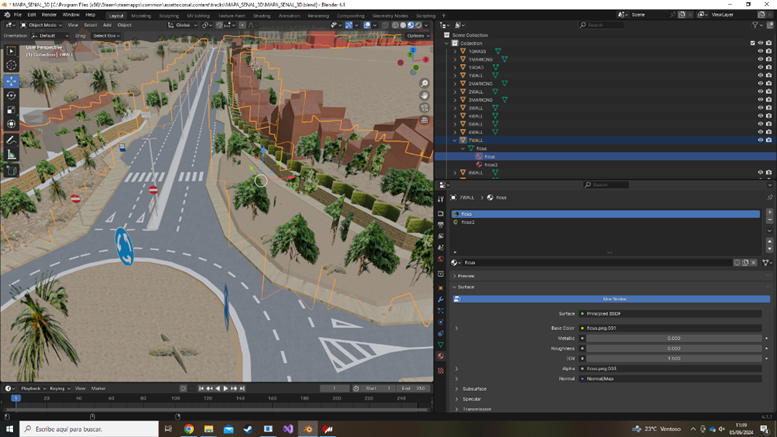The width and height of the screenshot is (777, 437).
Task: Switch perspective/orthographic grid icon in viewport
Action: coord(424,120)
